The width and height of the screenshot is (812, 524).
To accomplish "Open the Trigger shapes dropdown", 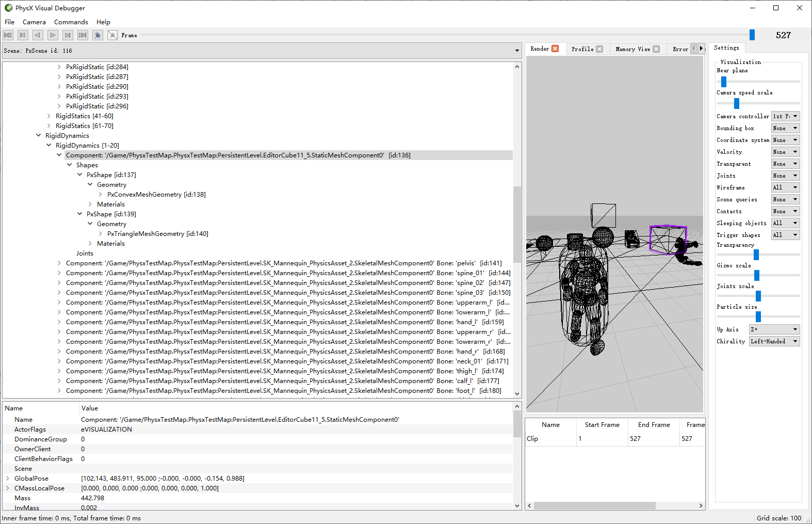I will [x=785, y=235].
